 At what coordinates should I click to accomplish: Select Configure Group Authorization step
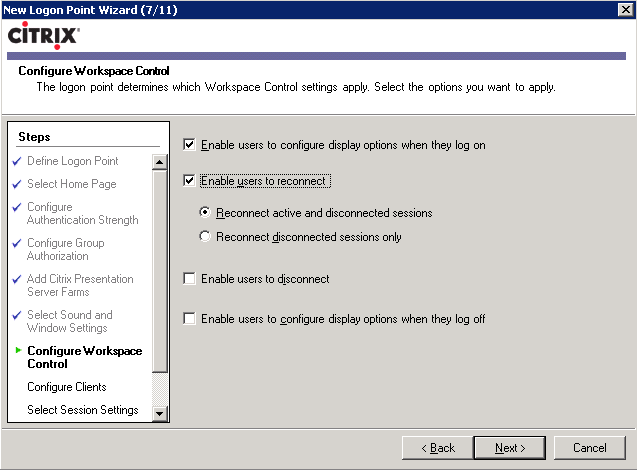[x=66, y=249]
